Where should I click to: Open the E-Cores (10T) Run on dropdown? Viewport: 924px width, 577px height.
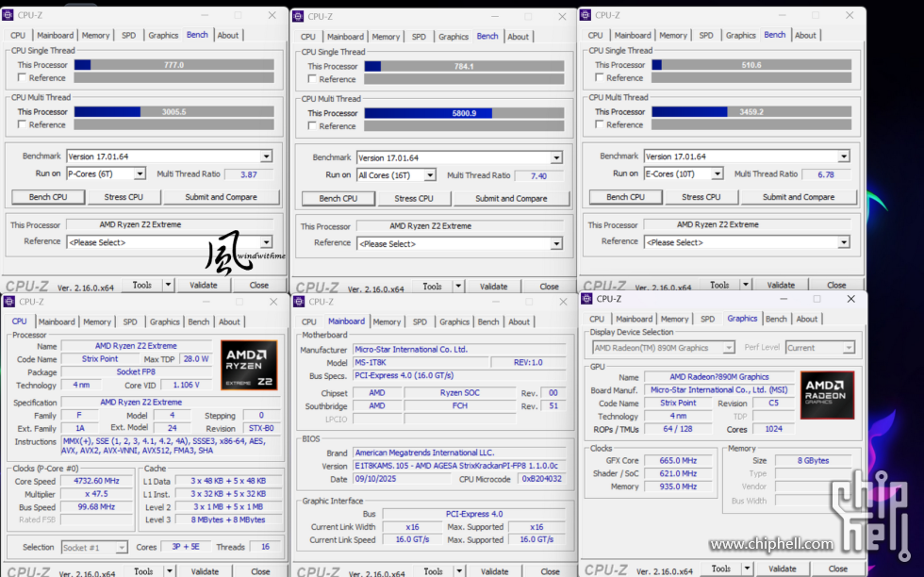point(717,173)
